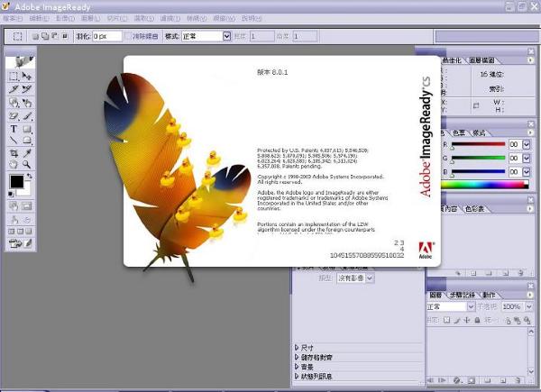The image size is (541, 392).
Task: Toggle Preview Document mode button
Action: click(x=14, y=219)
